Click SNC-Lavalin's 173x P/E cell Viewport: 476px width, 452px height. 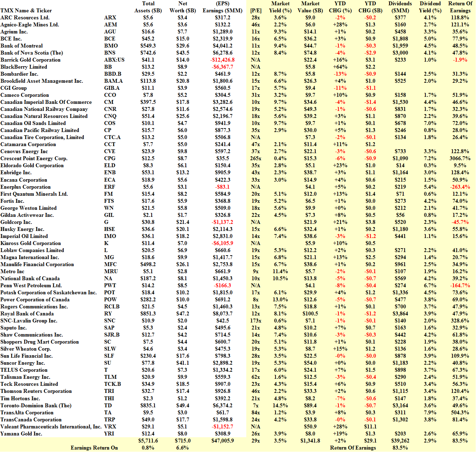(x=256, y=321)
